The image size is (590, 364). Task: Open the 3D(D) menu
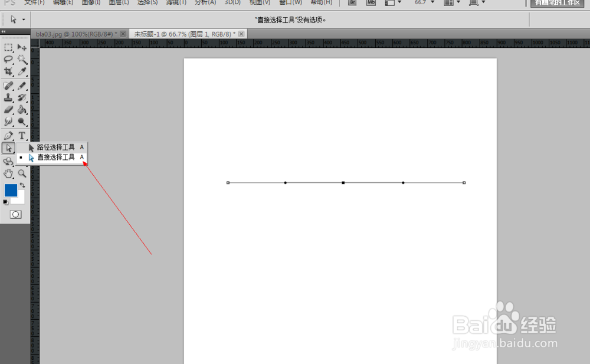tap(232, 2)
